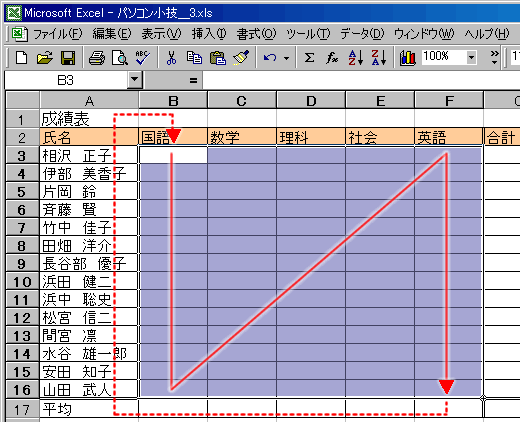This screenshot has height=422, width=520.
Task: Click the Cut scissors icon
Action: point(171,58)
